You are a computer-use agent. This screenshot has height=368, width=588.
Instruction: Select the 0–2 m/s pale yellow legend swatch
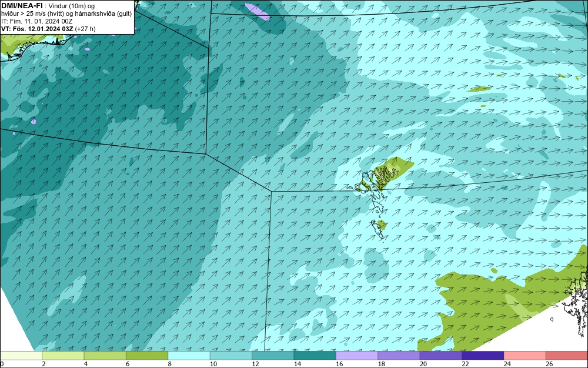click(21, 355)
